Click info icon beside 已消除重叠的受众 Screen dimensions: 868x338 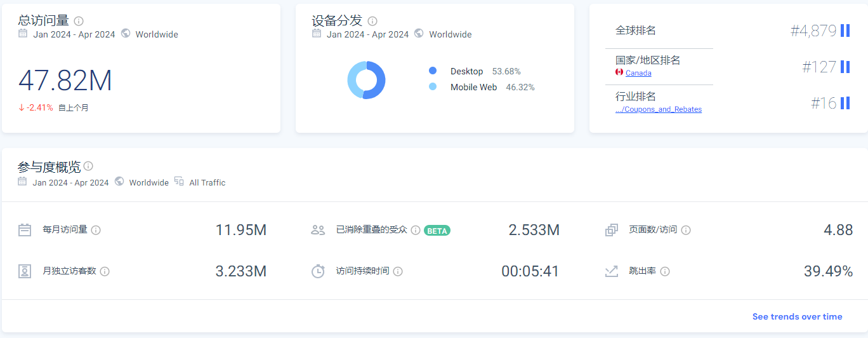point(416,230)
